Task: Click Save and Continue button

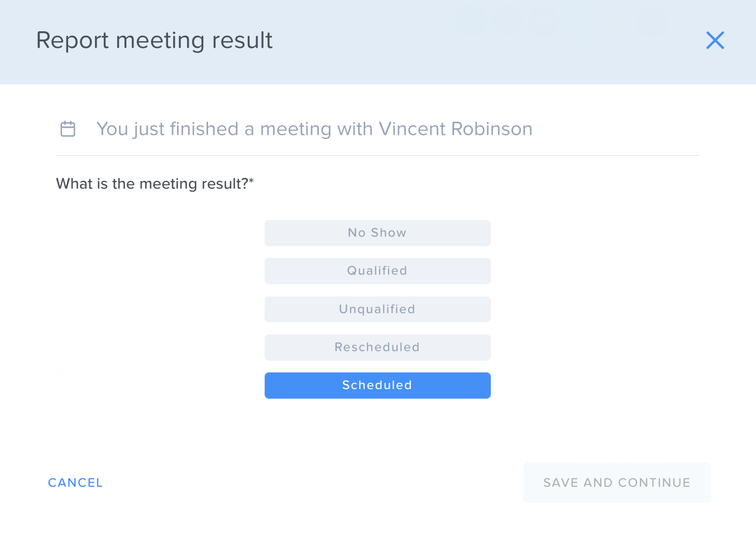Action: click(617, 483)
